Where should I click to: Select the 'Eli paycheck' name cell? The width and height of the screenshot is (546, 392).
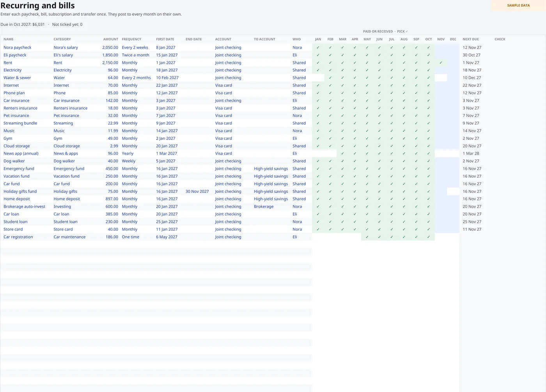(26, 55)
